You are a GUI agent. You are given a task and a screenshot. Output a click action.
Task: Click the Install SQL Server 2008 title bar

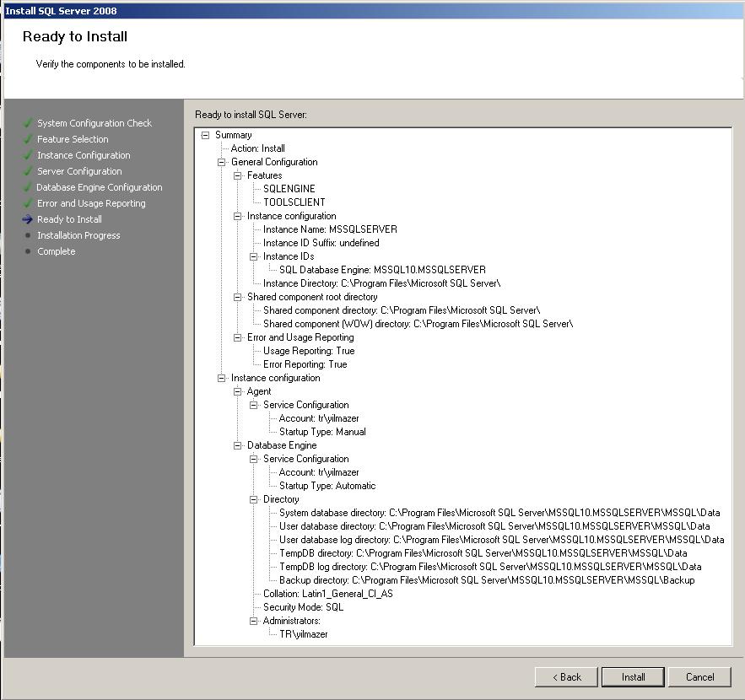(x=373, y=10)
